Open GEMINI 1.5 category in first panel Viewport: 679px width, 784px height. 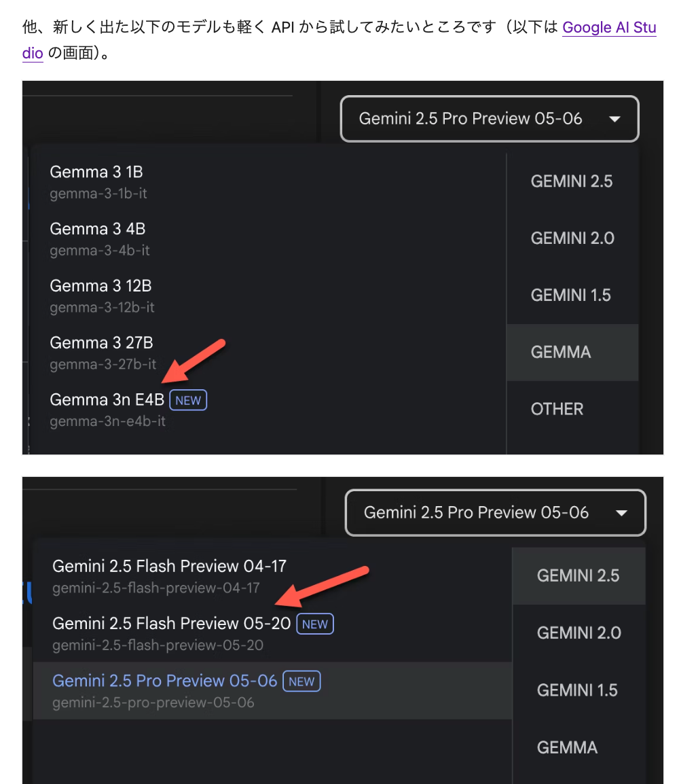[571, 296]
